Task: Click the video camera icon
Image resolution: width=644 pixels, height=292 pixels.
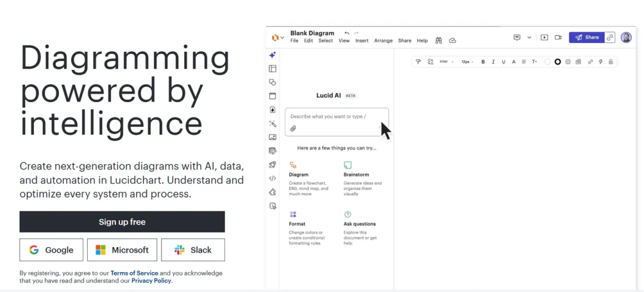Action: pyautogui.click(x=558, y=38)
